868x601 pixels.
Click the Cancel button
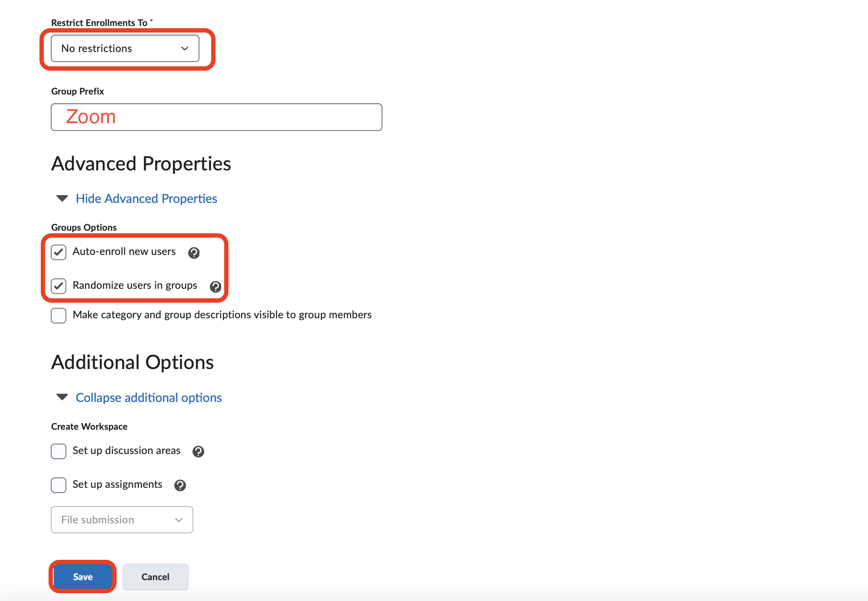click(155, 577)
